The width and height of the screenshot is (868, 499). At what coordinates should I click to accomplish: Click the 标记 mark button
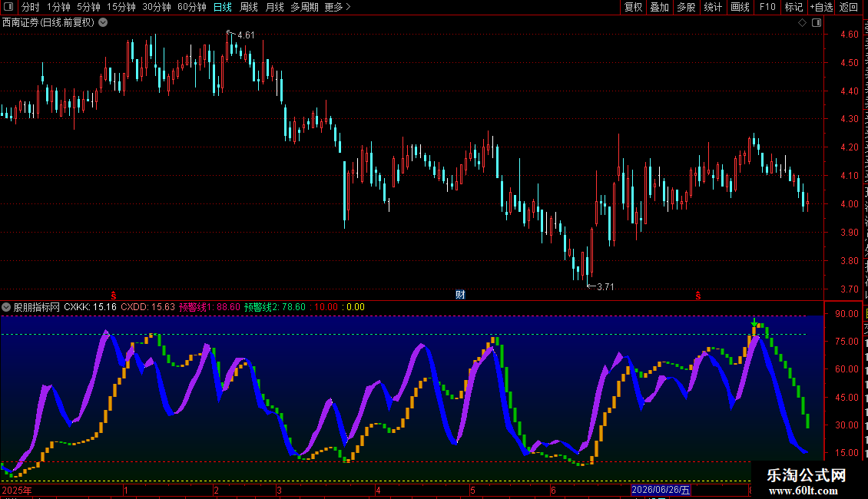coord(793,7)
